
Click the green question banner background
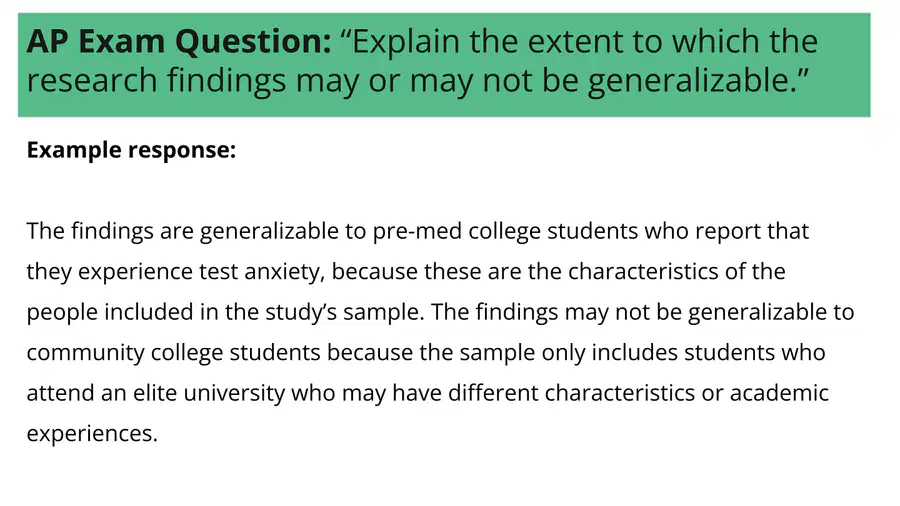[444, 65]
